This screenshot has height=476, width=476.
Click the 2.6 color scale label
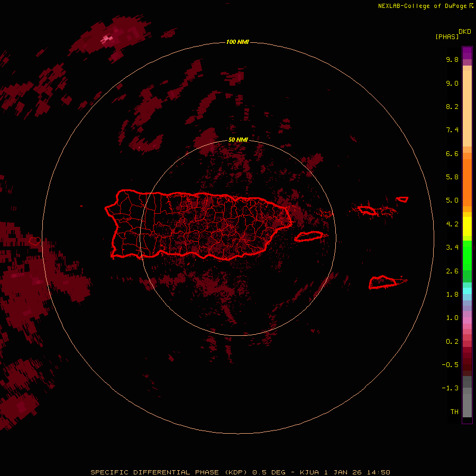click(x=452, y=271)
